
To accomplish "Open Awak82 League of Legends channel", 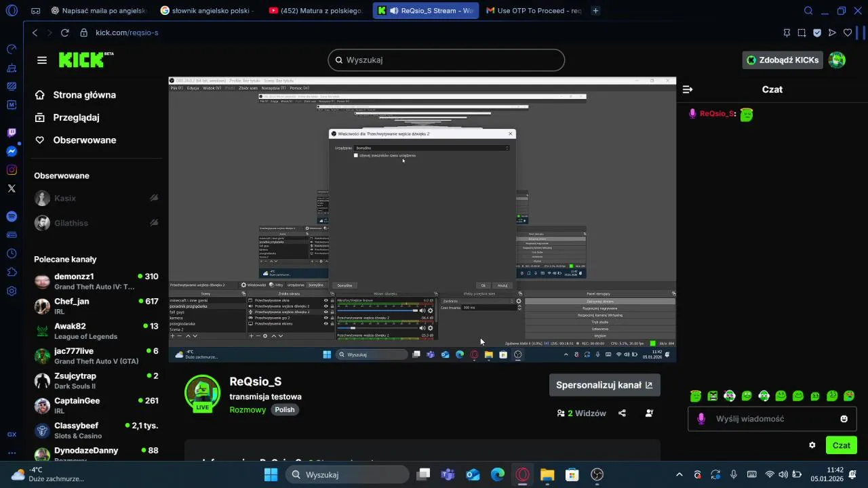I will tap(96, 331).
